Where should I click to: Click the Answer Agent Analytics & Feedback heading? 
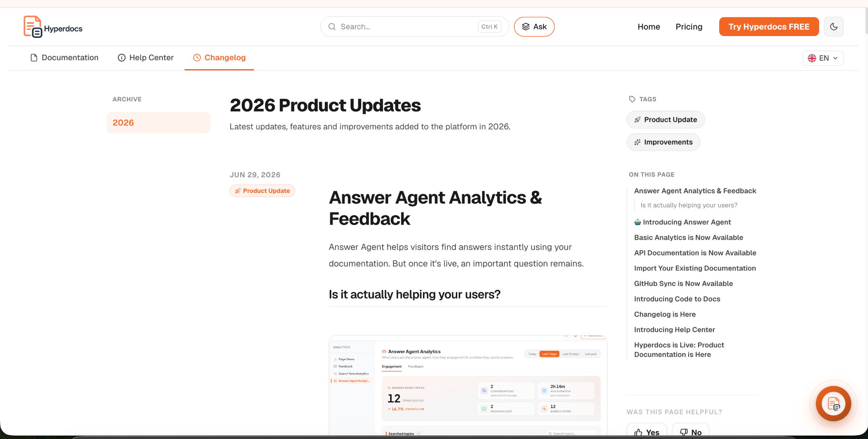pyautogui.click(x=435, y=208)
